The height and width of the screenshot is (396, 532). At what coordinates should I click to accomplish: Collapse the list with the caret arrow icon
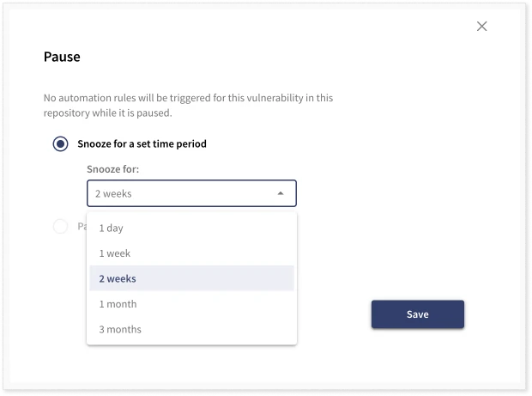pyautogui.click(x=281, y=193)
